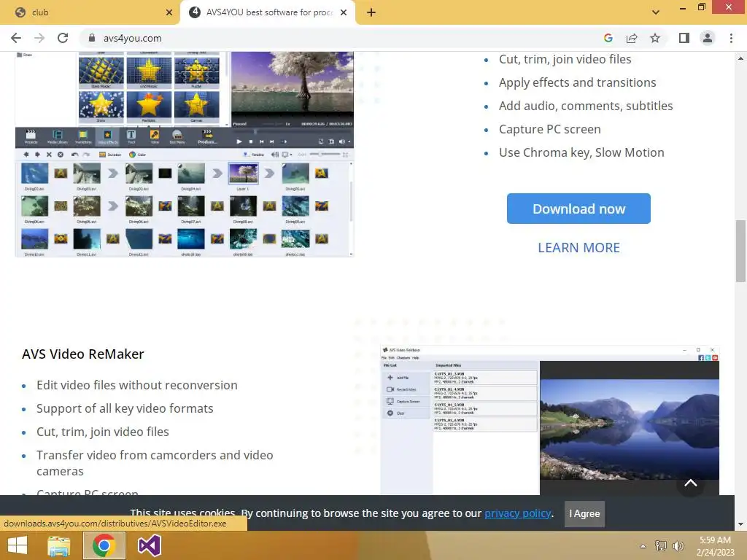Open Windows Start menu

point(18,545)
